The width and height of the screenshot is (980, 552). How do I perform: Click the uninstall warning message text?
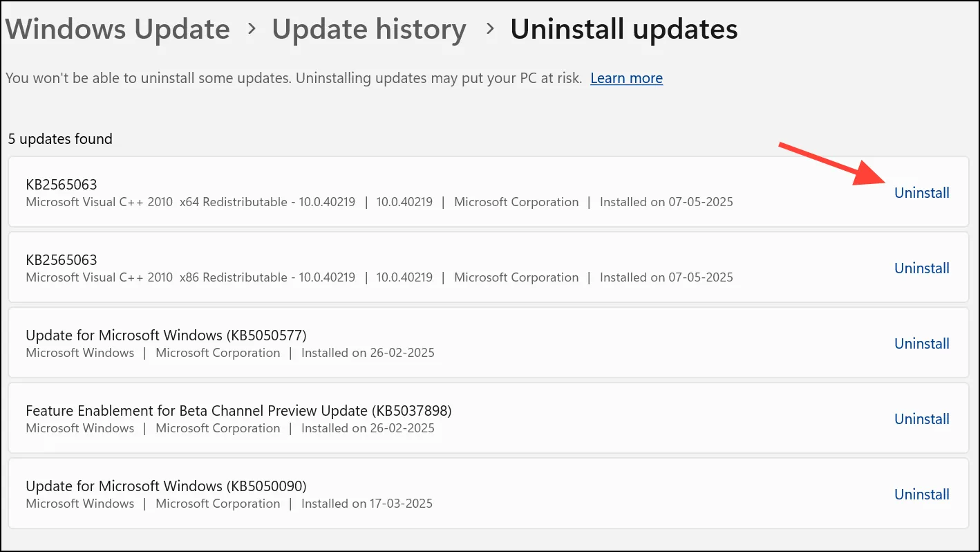tap(294, 78)
